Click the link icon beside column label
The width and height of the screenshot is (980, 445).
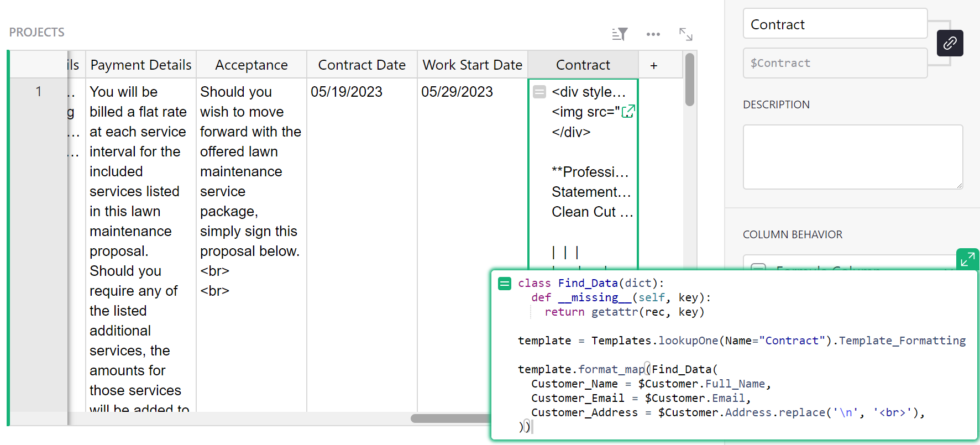click(x=950, y=43)
